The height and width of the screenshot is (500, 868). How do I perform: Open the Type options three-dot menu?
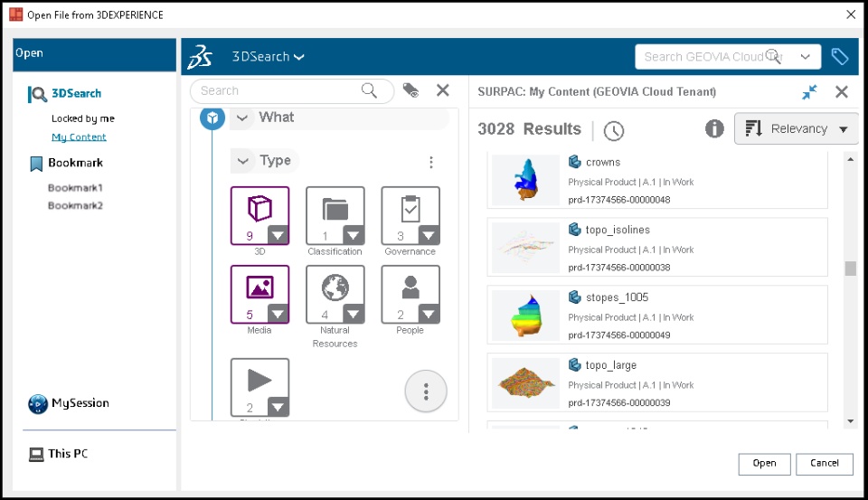(431, 162)
